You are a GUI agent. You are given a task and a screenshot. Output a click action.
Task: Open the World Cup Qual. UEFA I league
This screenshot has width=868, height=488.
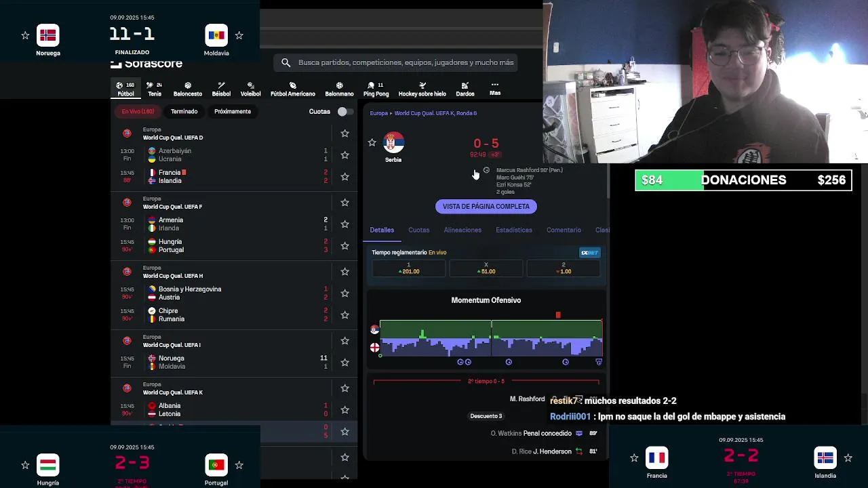click(x=172, y=345)
